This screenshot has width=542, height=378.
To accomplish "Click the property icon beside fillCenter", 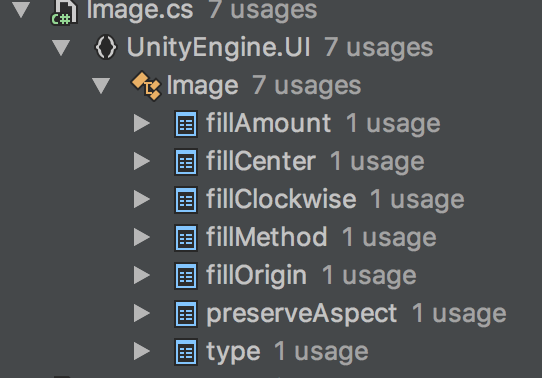I will pyautogui.click(x=186, y=162).
